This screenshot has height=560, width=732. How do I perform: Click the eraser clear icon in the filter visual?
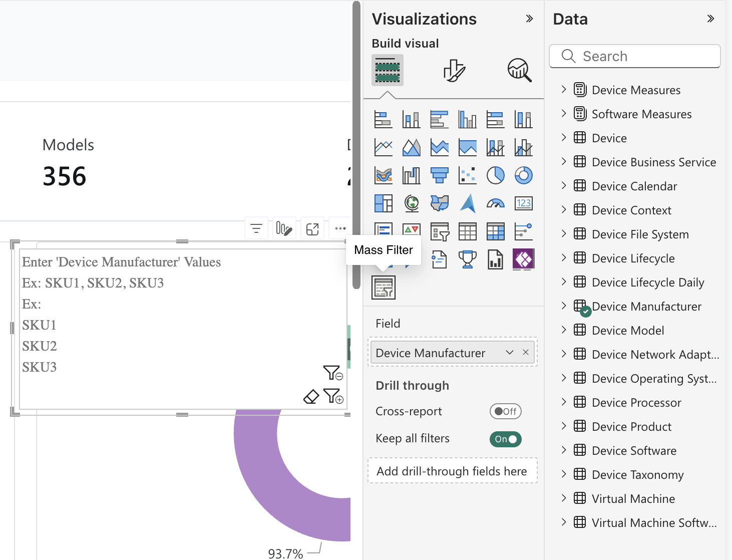pyautogui.click(x=311, y=397)
